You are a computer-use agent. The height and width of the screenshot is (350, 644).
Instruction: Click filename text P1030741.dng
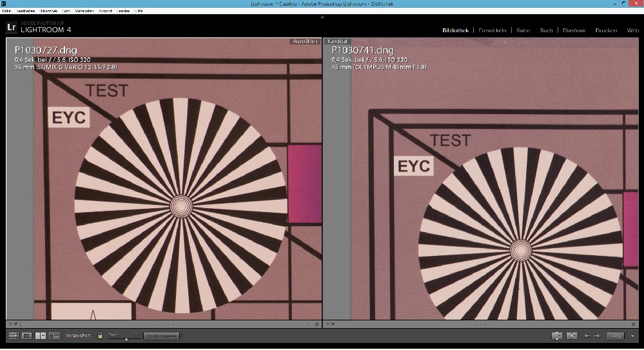click(363, 50)
